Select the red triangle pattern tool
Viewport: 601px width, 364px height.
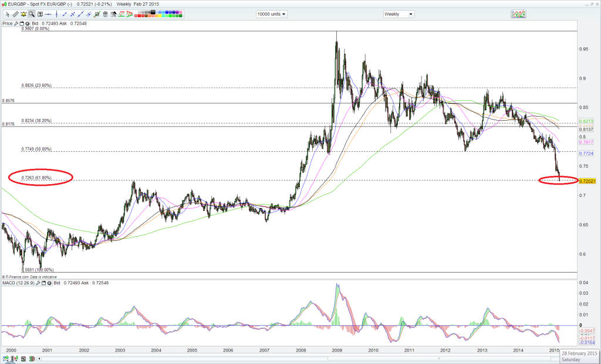130,14
